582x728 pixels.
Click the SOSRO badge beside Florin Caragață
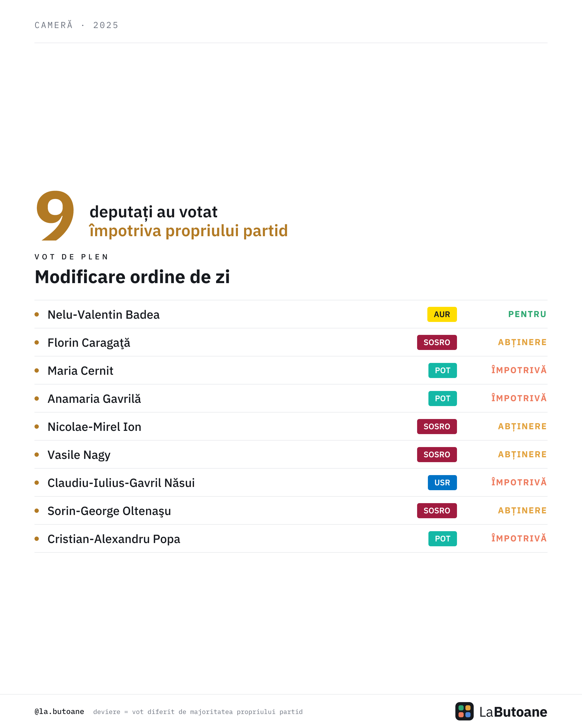coord(437,342)
